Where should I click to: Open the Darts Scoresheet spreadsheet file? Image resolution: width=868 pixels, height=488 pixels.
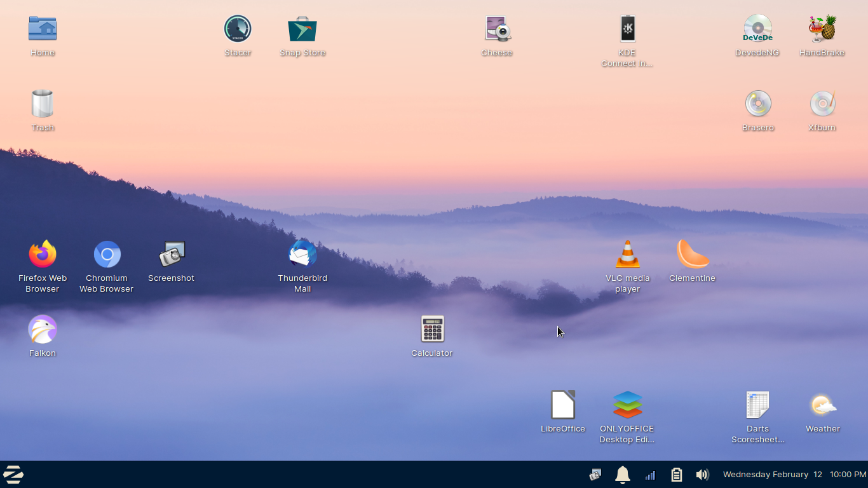757,405
